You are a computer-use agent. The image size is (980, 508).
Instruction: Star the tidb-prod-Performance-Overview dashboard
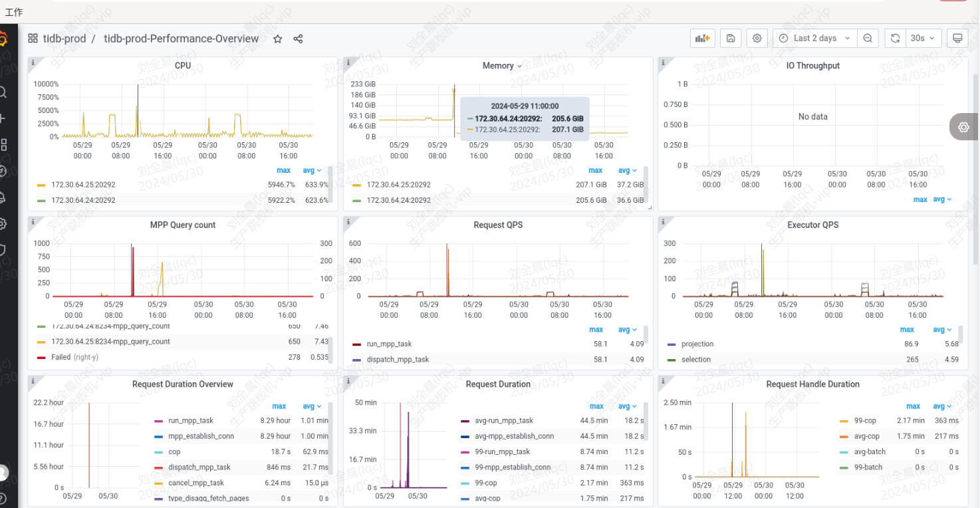tap(278, 39)
